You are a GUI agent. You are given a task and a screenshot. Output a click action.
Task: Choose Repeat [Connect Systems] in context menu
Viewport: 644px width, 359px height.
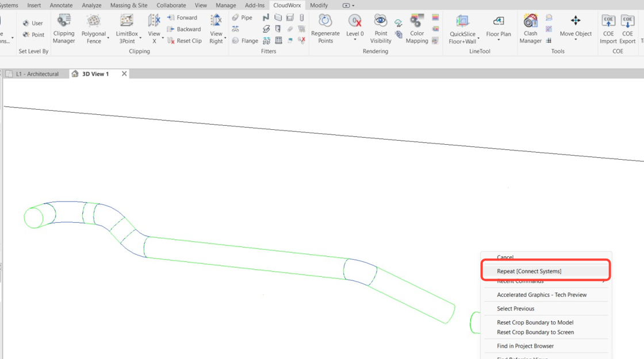pos(546,271)
